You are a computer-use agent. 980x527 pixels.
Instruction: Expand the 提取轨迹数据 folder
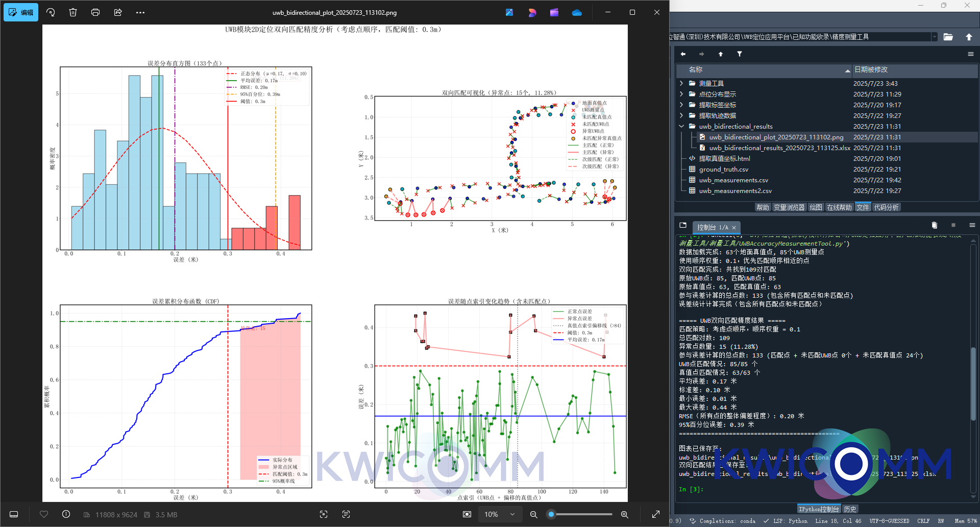(681, 115)
